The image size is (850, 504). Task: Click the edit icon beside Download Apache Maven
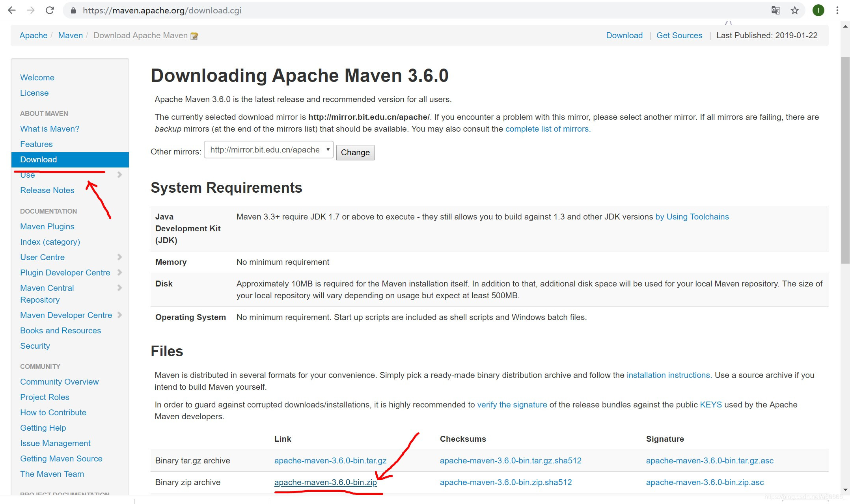click(194, 36)
